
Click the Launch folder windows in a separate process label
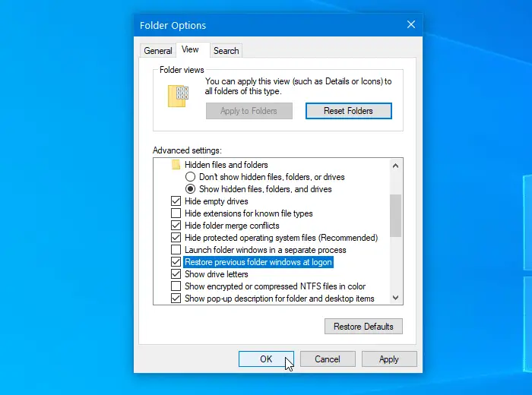pyautogui.click(x=265, y=250)
